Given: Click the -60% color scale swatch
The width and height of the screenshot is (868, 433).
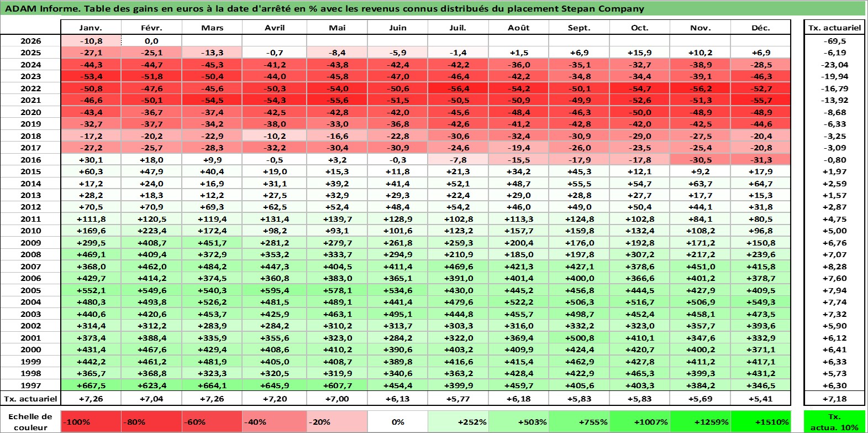Looking at the screenshot, I should [212, 422].
